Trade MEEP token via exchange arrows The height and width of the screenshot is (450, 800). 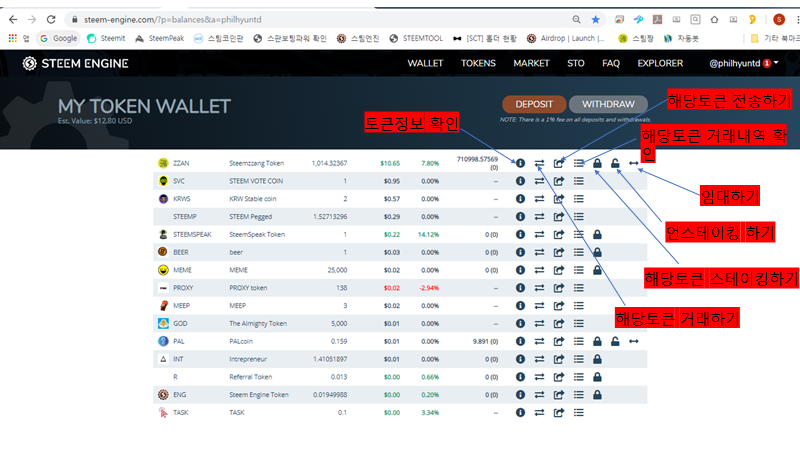coord(539,306)
